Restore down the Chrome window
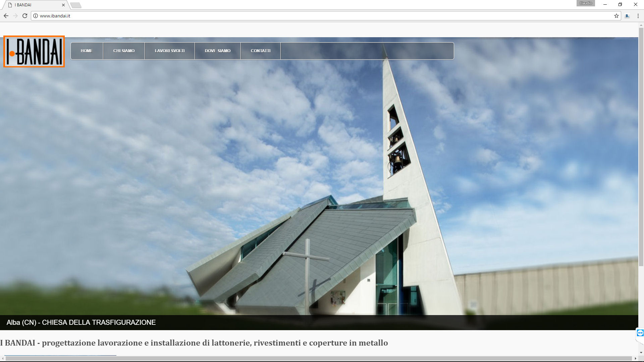 tap(620, 4)
